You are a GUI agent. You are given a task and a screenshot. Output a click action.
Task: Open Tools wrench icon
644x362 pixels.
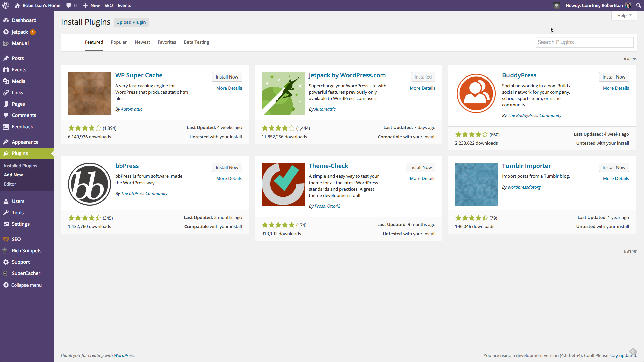[6, 213]
